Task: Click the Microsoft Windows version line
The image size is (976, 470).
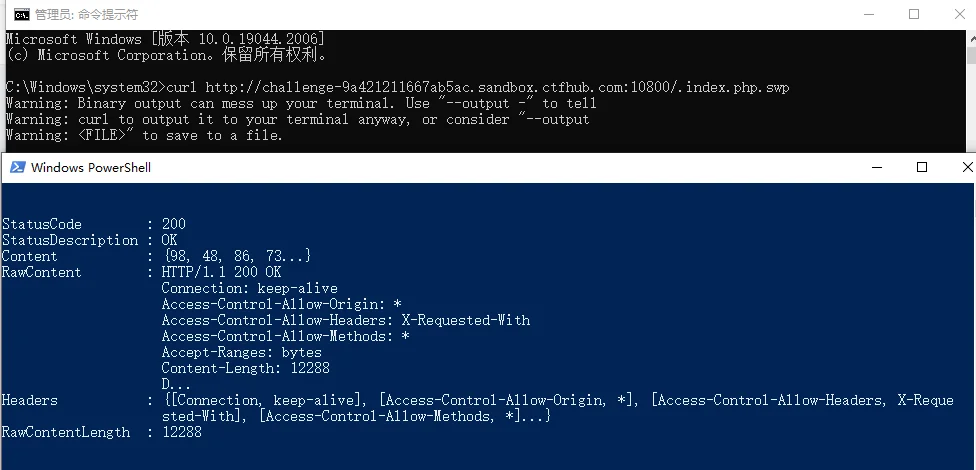Action: coord(165,38)
